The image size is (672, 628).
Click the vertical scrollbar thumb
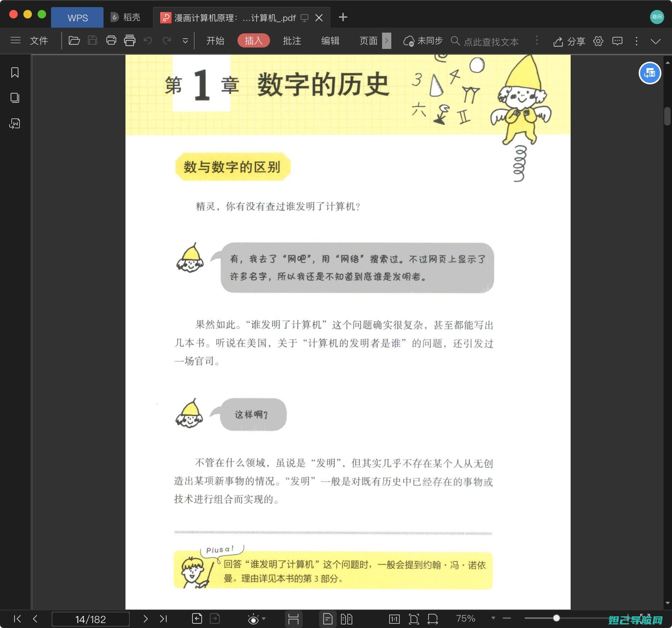(667, 116)
